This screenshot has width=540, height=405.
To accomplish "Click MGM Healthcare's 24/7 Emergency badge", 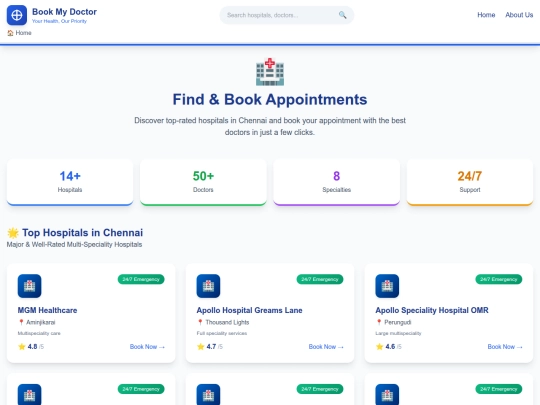I will 141,279.
